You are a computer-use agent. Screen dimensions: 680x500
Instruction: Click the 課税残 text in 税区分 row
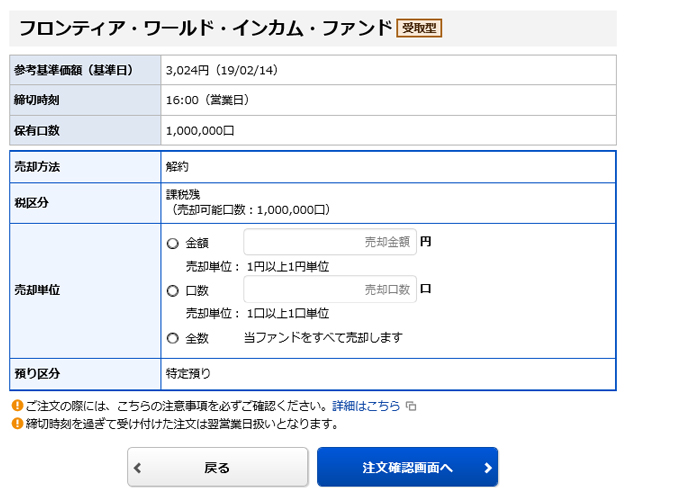183,194
